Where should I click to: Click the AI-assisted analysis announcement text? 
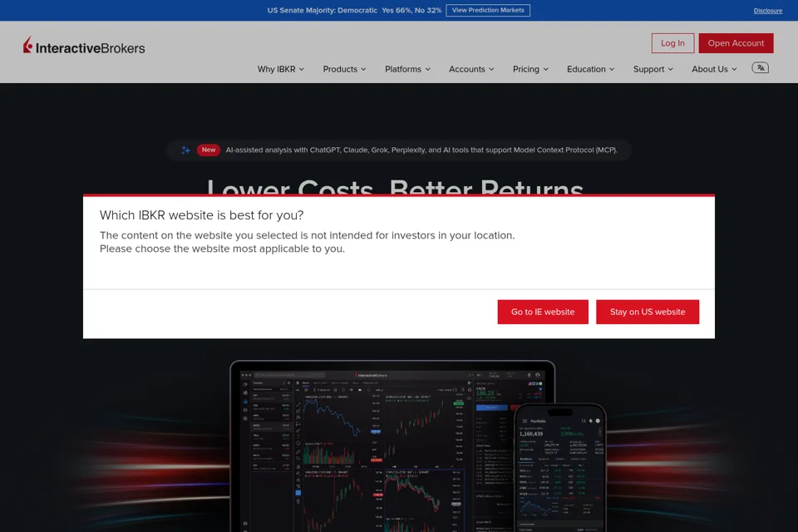coord(421,150)
